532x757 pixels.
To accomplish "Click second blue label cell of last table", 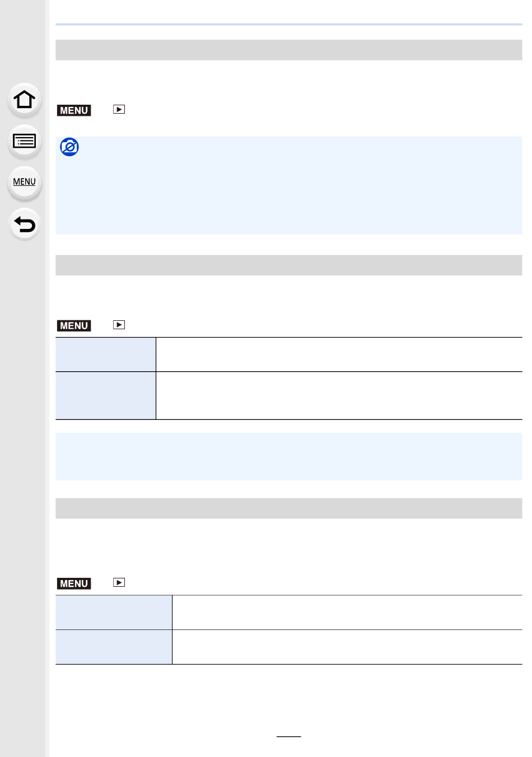I will pos(114,647).
